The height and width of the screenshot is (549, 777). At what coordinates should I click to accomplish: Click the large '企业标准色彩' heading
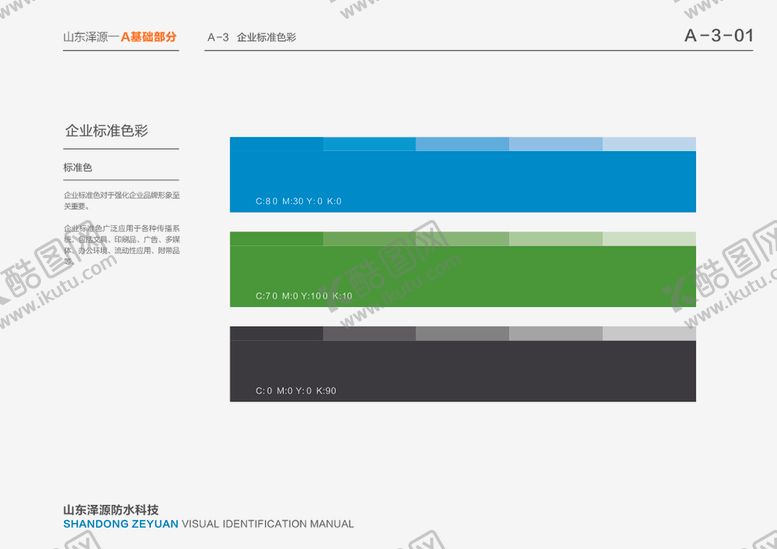pyautogui.click(x=107, y=131)
